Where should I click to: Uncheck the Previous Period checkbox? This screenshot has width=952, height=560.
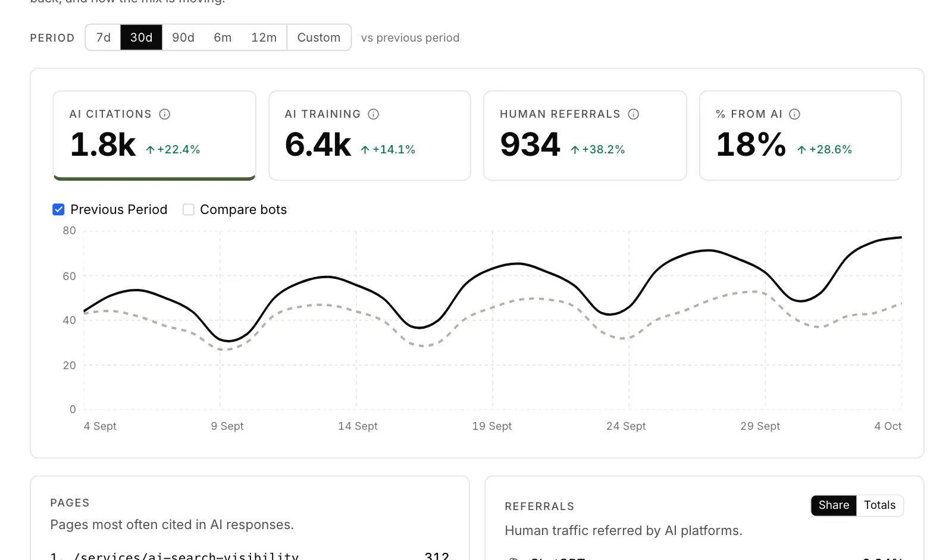(x=58, y=209)
